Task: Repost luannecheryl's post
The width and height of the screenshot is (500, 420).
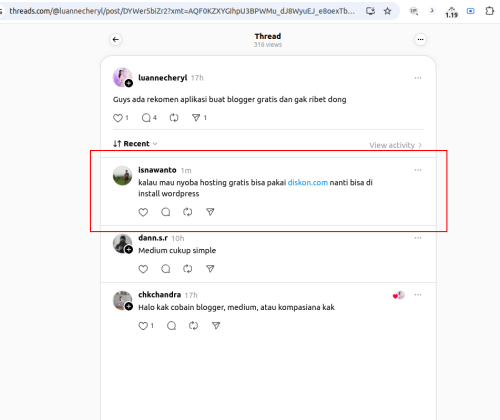Action: (174, 118)
